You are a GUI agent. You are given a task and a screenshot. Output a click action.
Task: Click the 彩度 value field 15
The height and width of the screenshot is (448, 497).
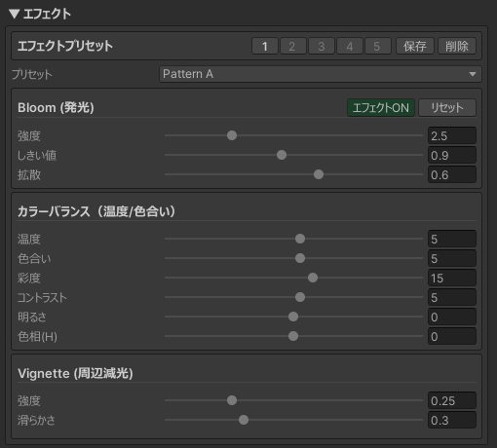pyautogui.click(x=452, y=278)
